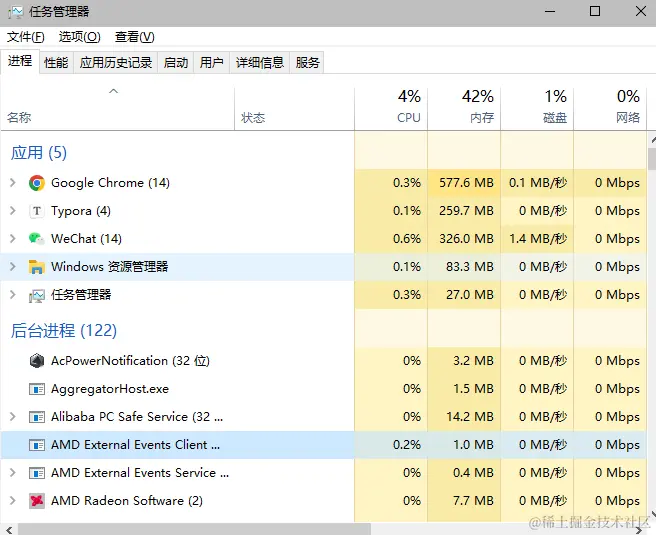Select the 应用 (5) group header
The width and height of the screenshot is (656, 535).
38,153
